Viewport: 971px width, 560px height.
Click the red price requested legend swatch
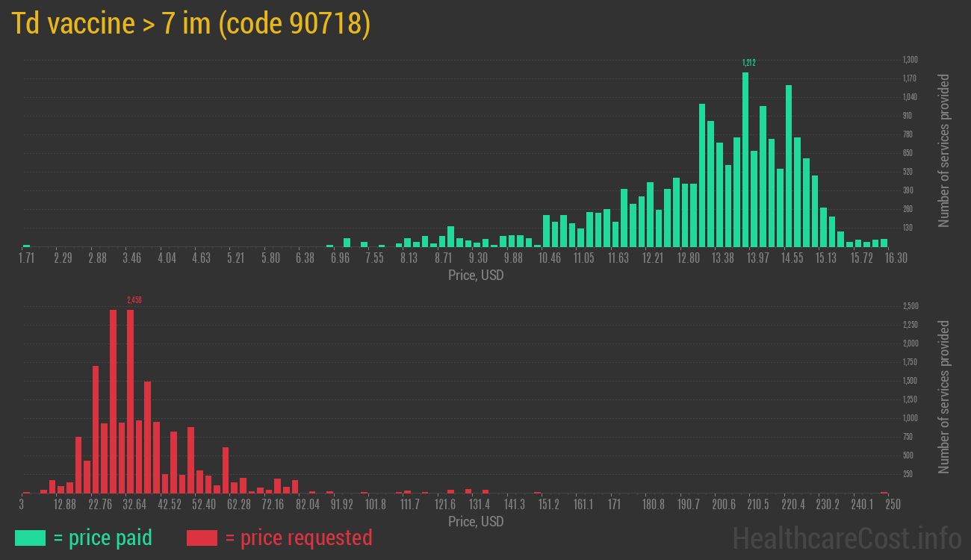pyautogui.click(x=202, y=538)
